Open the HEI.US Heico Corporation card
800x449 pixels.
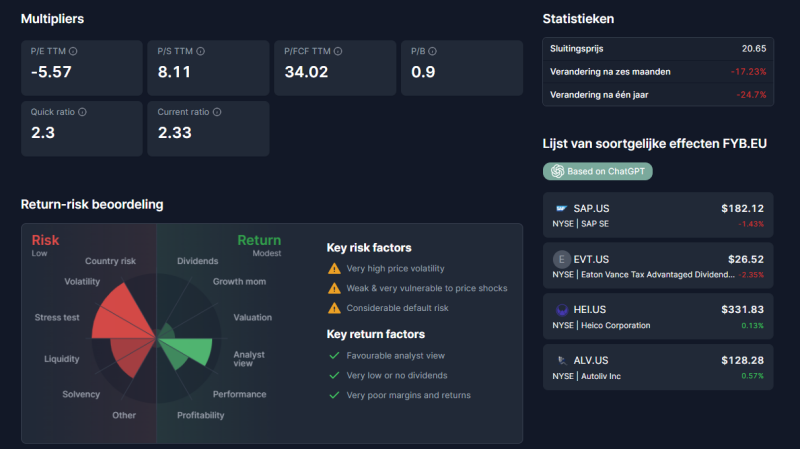point(658,316)
